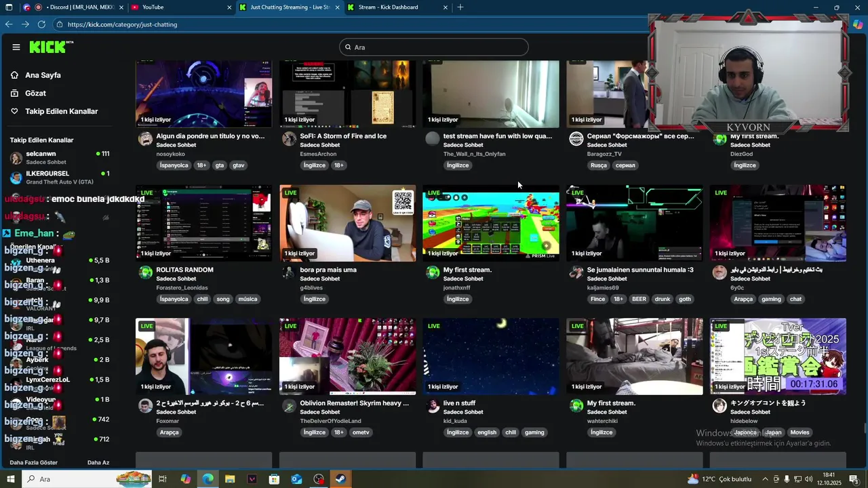868x488 pixels.
Task: Click the Windows taskbar search box
Action: (x=88, y=479)
